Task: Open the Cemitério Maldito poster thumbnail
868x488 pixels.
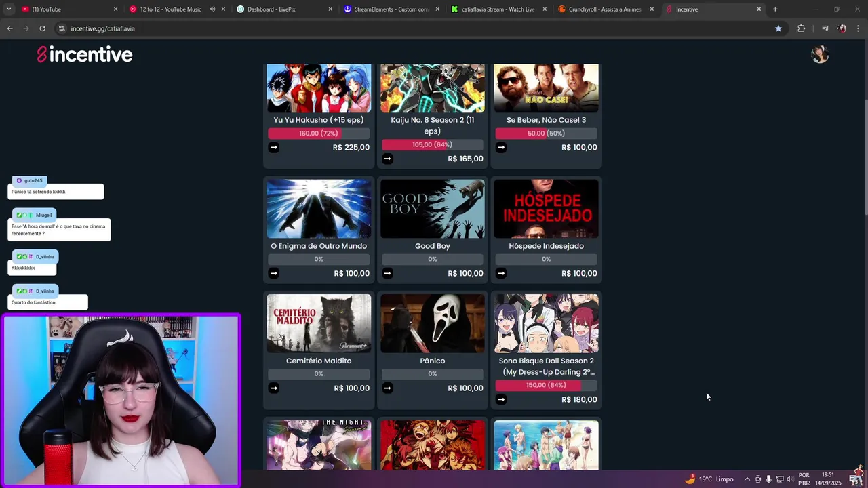Action: 319,323
